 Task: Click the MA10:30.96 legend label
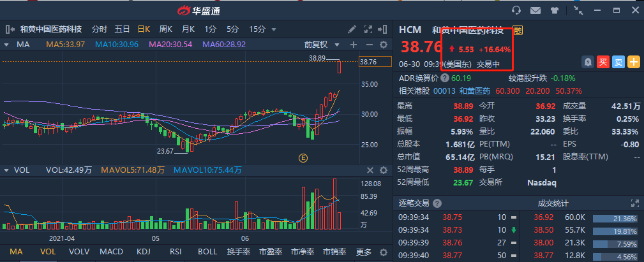tap(117, 44)
